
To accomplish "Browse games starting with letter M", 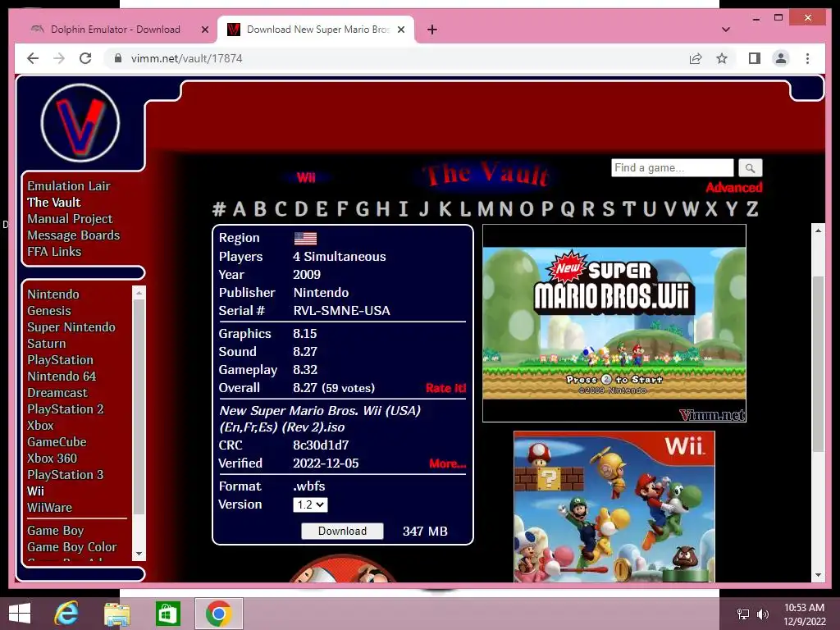I will [486, 209].
